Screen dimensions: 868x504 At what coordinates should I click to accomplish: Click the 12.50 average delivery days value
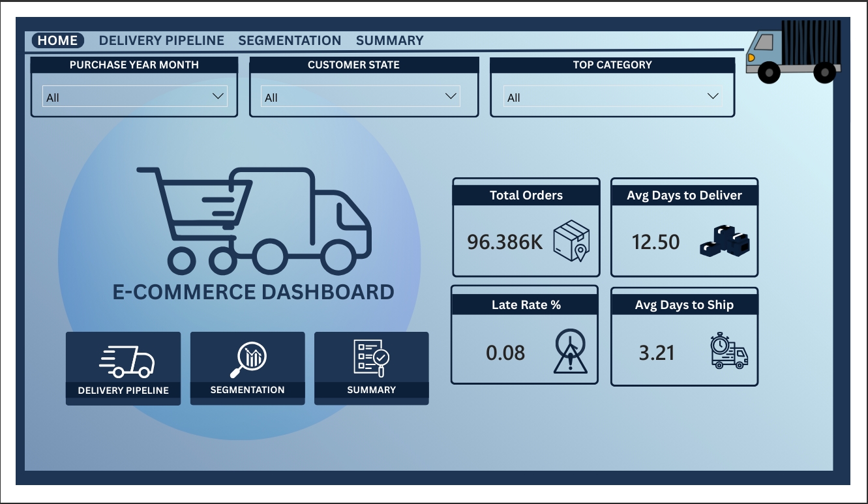point(656,242)
